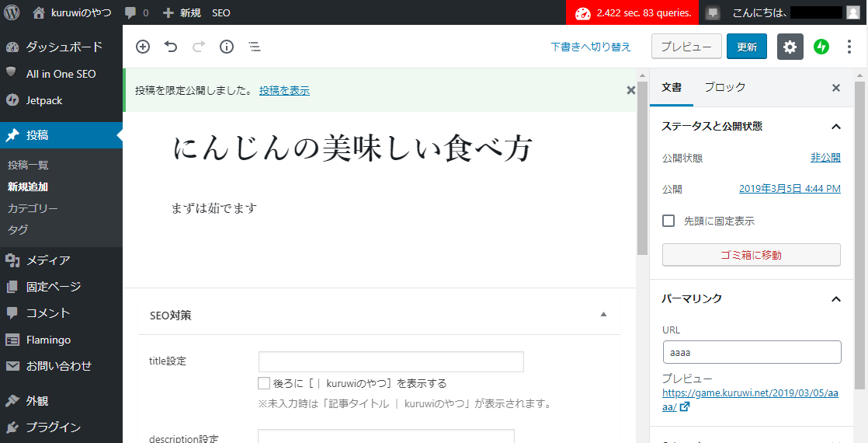This screenshot has width=868, height=443.
Task: Click the URL slug field aaaa
Action: [752, 352]
